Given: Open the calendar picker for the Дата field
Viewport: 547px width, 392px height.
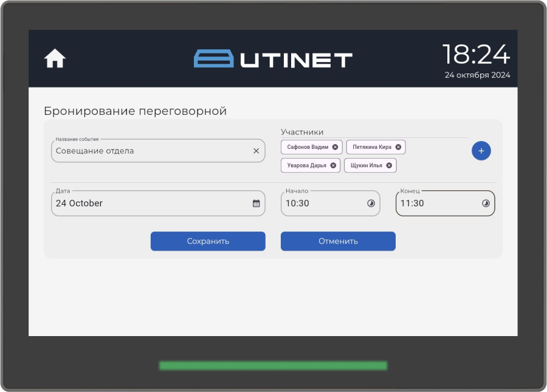Looking at the screenshot, I should (x=257, y=203).
